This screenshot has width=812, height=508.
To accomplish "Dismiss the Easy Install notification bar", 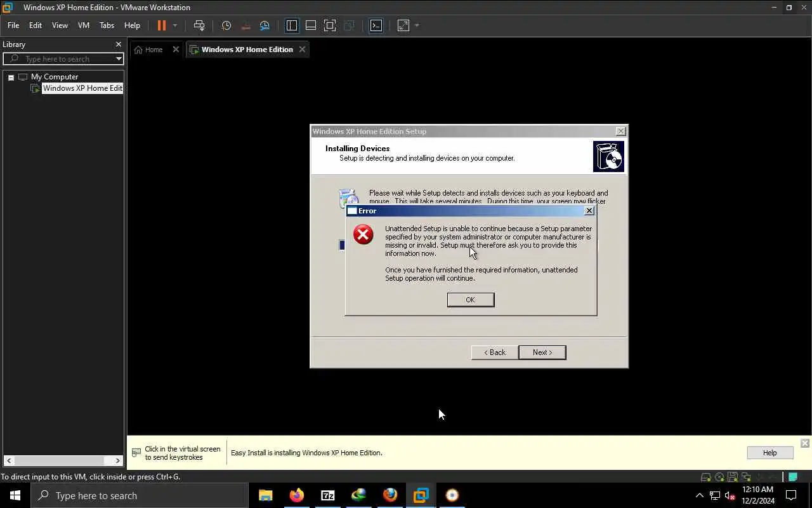I will [x=805, y=443].
